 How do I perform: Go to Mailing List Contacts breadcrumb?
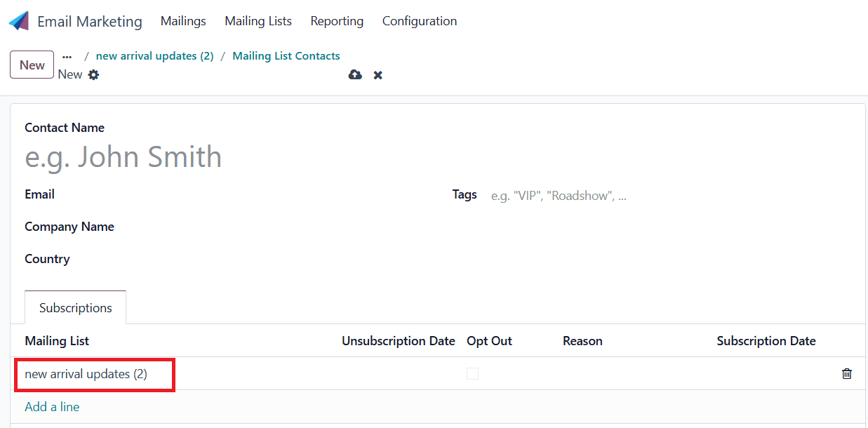coord(286,56)
